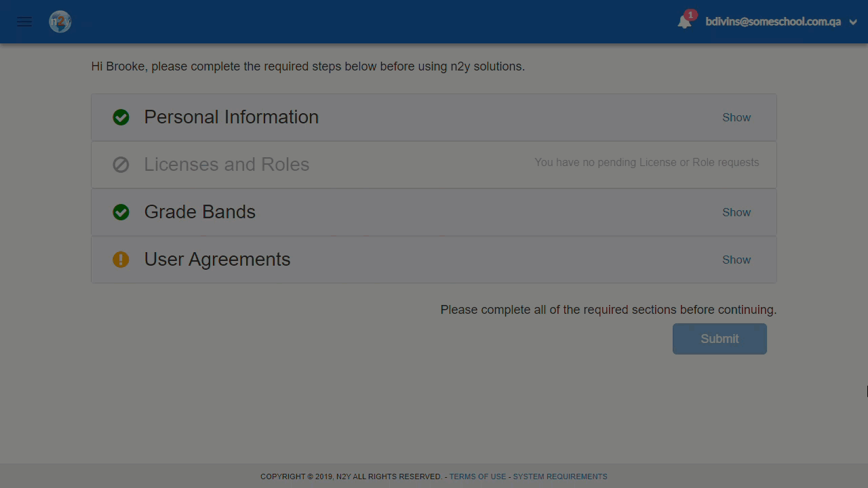Open the notification bell

(x=684, y=22)
